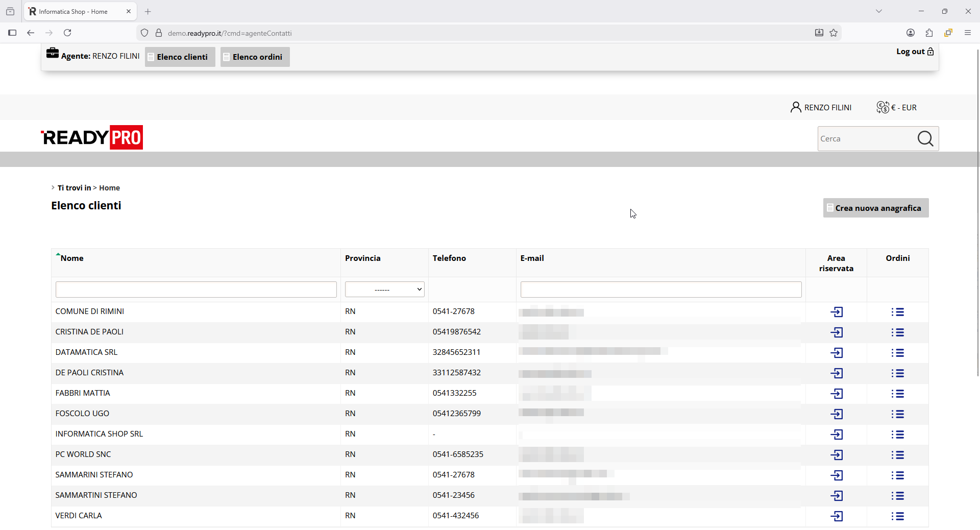The height and width of the screenshot is (530, 980).
Task: Focus the E-mail filter input field
Action: click(661, 290)
